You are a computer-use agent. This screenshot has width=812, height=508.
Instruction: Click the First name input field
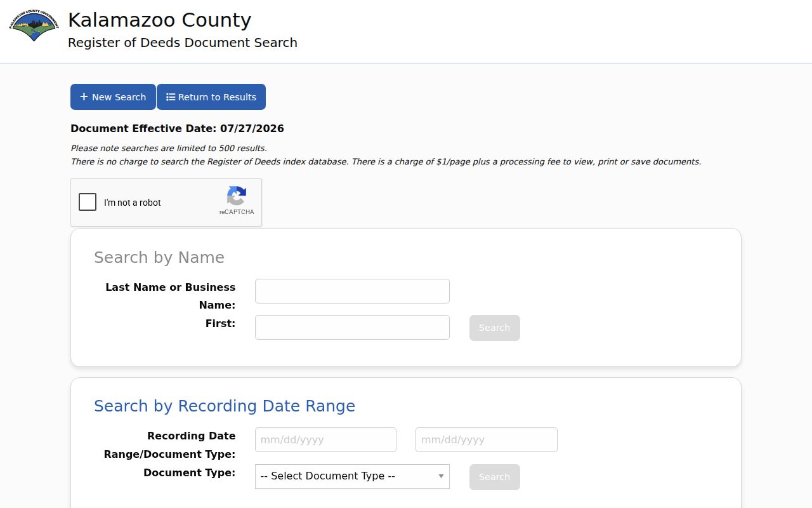coord(352,327)
